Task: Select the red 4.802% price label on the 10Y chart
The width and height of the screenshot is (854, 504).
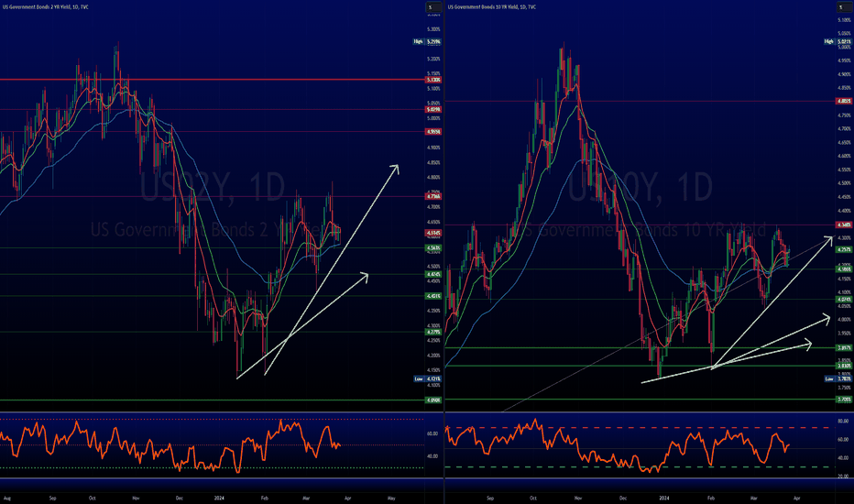Action: click(844, 101)
